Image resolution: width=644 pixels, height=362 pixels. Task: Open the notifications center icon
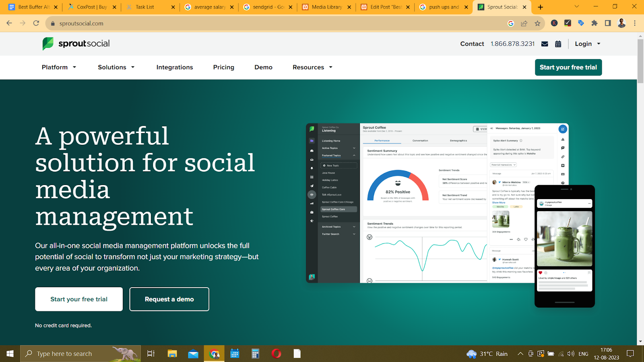click(x=630, y=354)
